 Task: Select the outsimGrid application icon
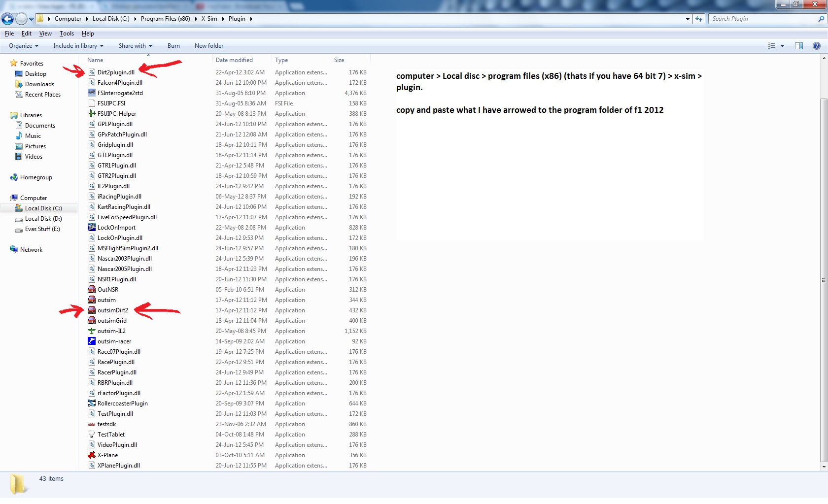click(92, 321)
